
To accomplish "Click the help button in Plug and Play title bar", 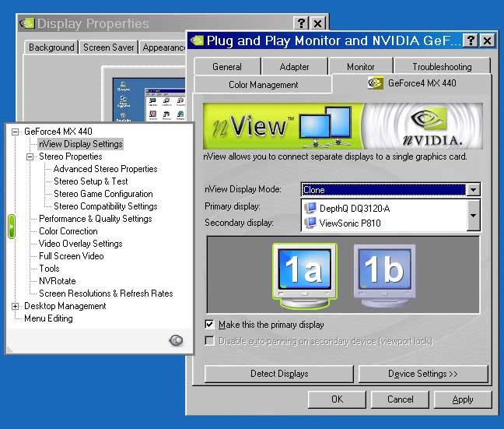I will coord(471,40).
